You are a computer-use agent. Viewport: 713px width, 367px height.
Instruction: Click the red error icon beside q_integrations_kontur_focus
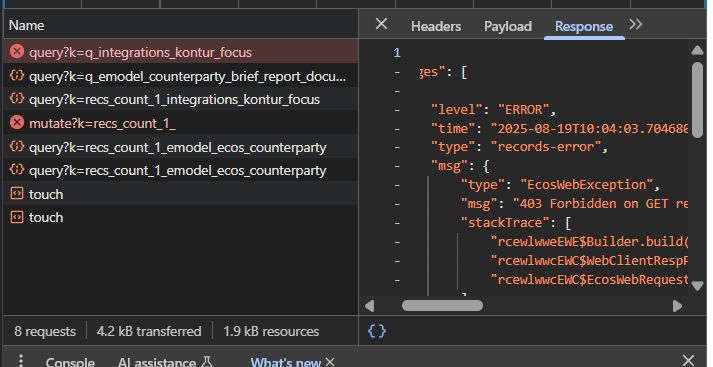[x=17, y=51]
